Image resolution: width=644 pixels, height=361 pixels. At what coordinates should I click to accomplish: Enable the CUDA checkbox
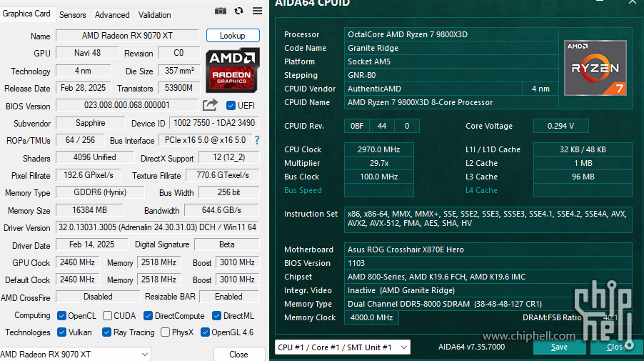point(108,315)
